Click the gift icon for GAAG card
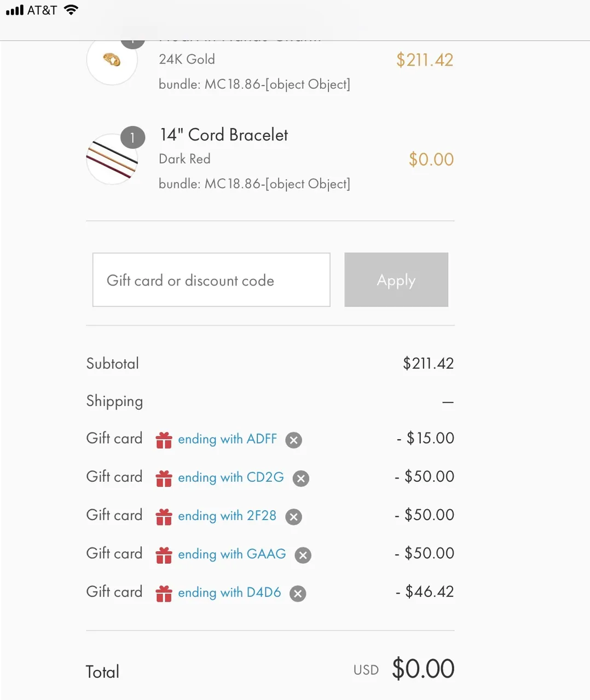This screenshot has height=700, width=590. (x=164, y=555)
